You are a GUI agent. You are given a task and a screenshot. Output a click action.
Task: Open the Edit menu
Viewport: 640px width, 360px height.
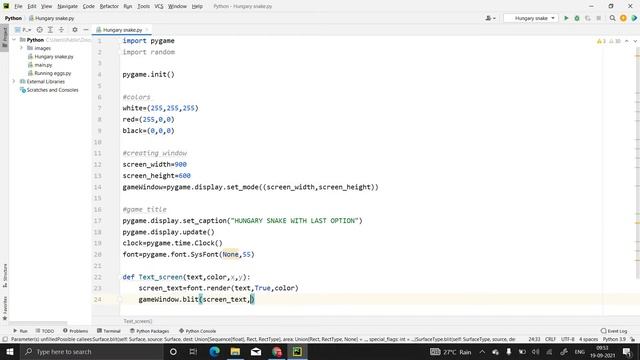[32, 6]
